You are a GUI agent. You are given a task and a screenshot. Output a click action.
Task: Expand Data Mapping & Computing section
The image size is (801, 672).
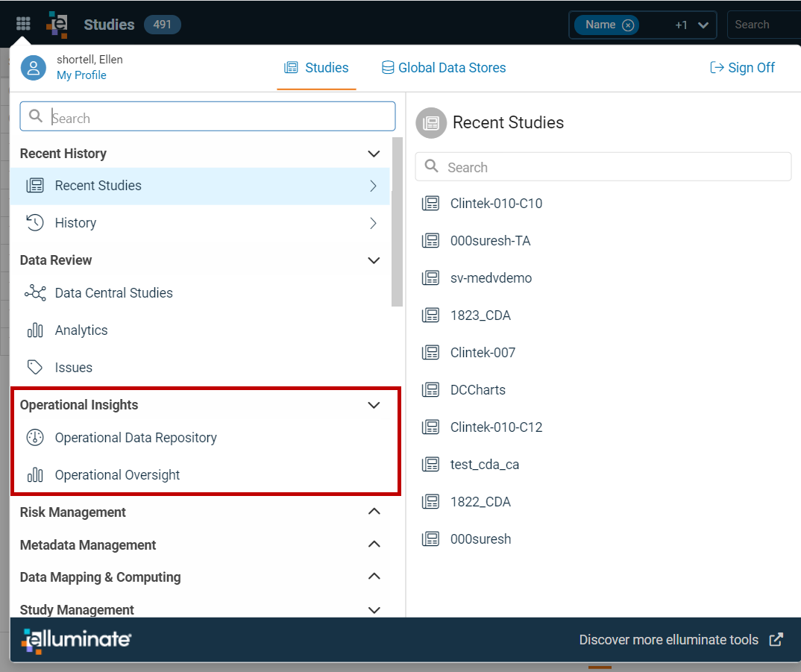click(374, 577)
